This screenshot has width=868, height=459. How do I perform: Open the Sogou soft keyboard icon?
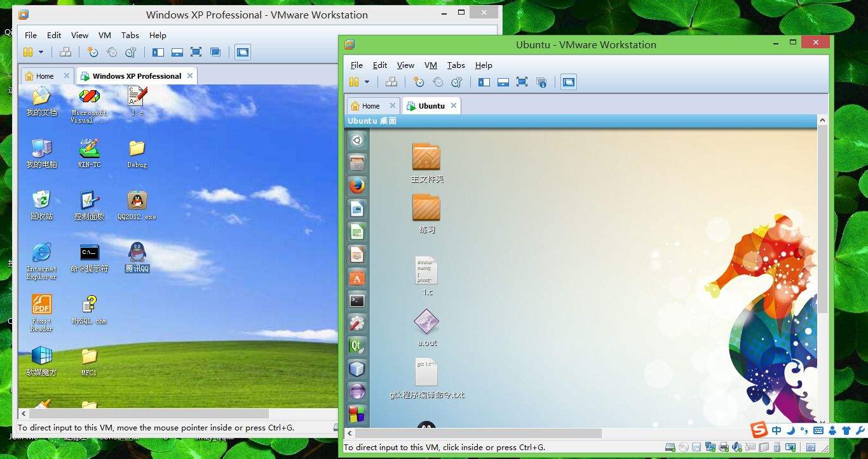818,430
